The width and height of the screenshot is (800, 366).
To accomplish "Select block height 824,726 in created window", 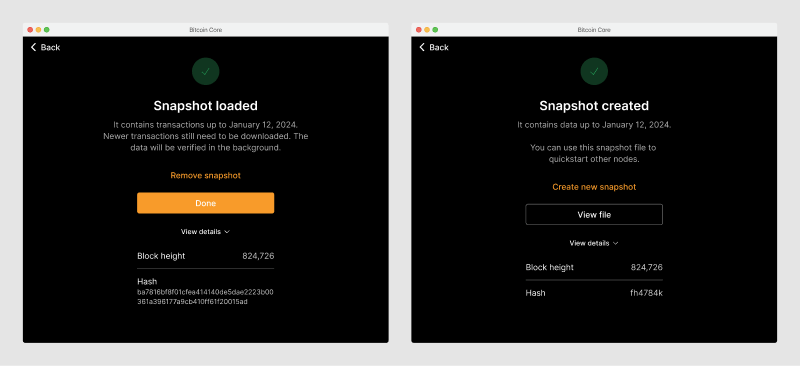I will 646,267.
